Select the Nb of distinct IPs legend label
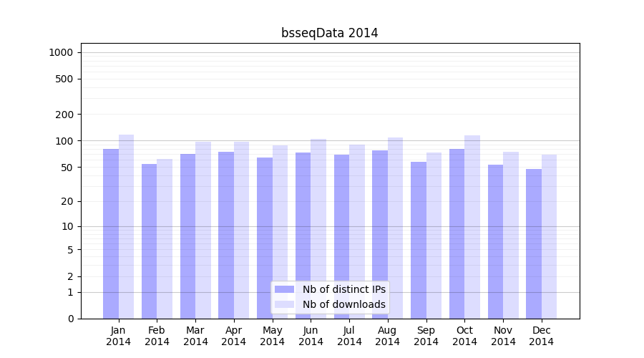The height and width of the screenshot is (358, 644). [343, 289]
